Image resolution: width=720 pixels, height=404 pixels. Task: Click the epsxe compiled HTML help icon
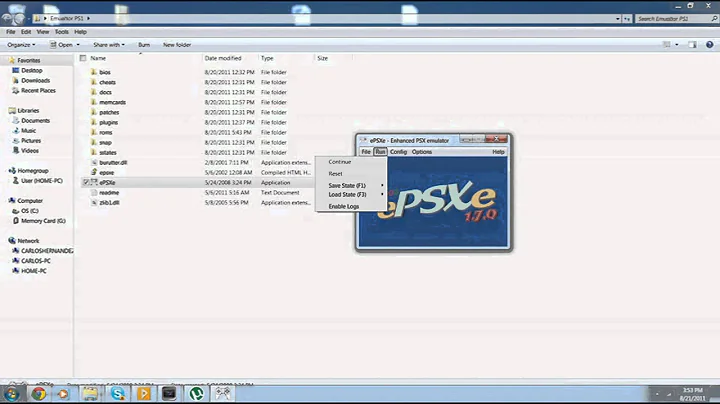[94, 173]
